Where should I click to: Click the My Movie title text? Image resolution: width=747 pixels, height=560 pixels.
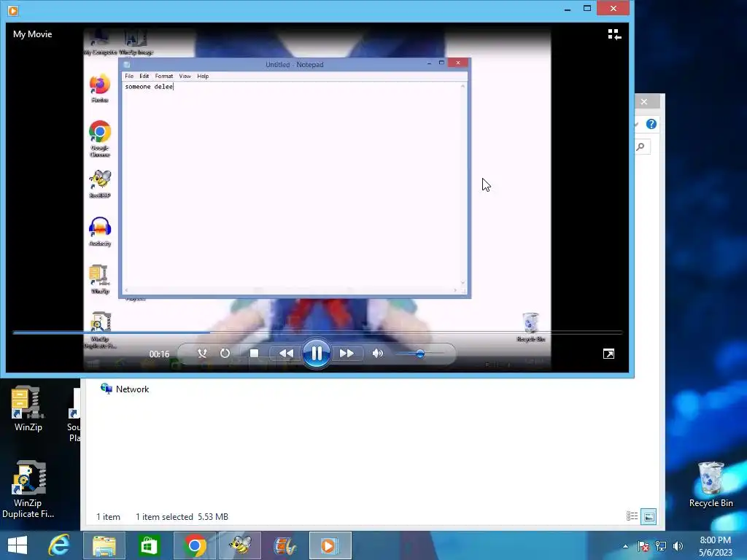click(x=32, y=34)
